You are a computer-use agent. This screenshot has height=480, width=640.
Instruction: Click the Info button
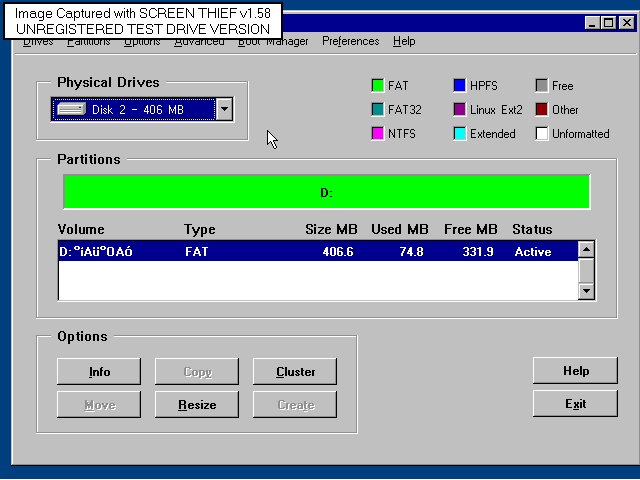click(x=99, y=371)
